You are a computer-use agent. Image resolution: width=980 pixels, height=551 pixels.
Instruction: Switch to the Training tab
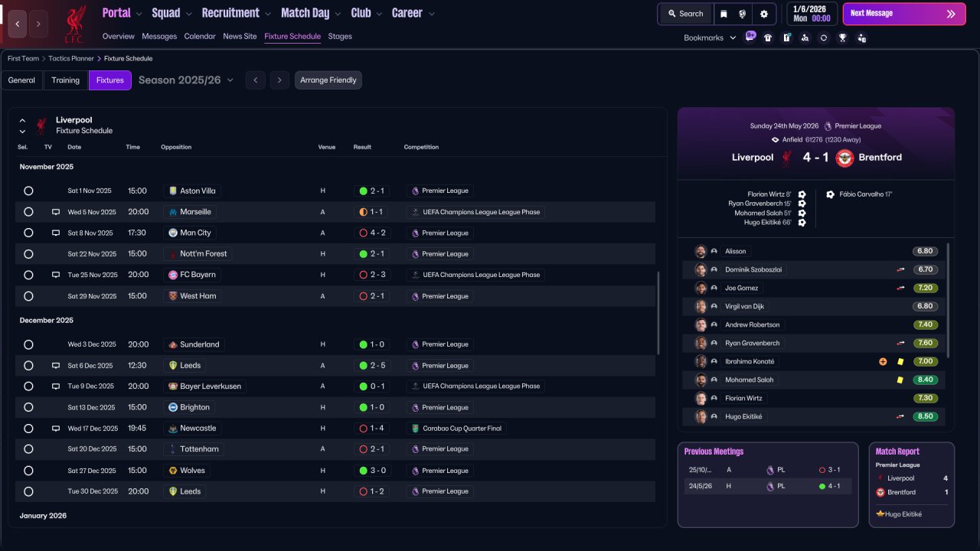(66, 80)
